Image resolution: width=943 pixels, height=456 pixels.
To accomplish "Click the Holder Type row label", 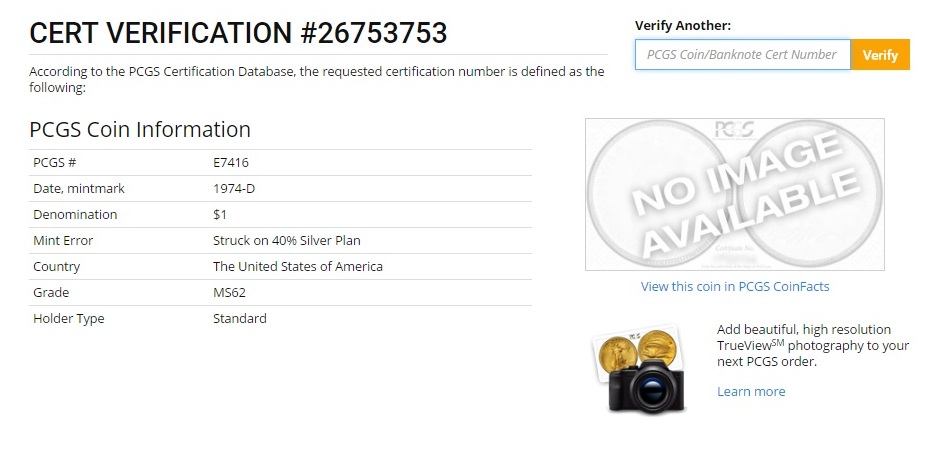I will click(x=69, y=319).
